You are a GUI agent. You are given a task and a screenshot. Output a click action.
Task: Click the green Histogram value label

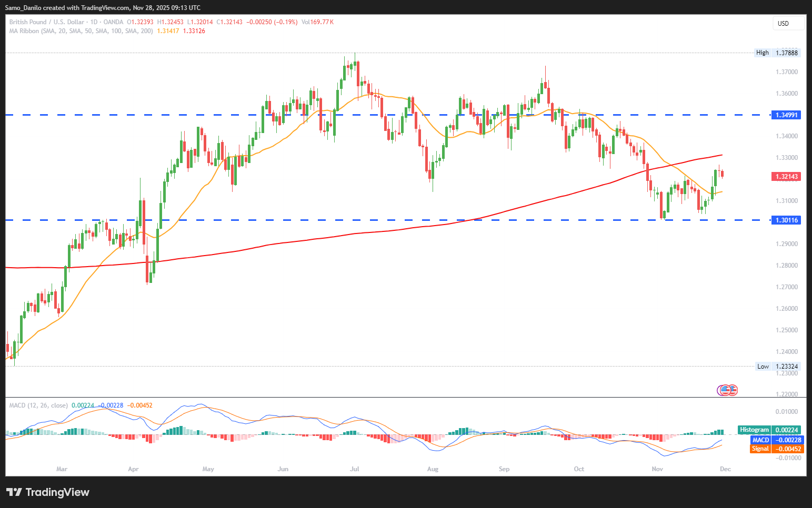(769, 430)
